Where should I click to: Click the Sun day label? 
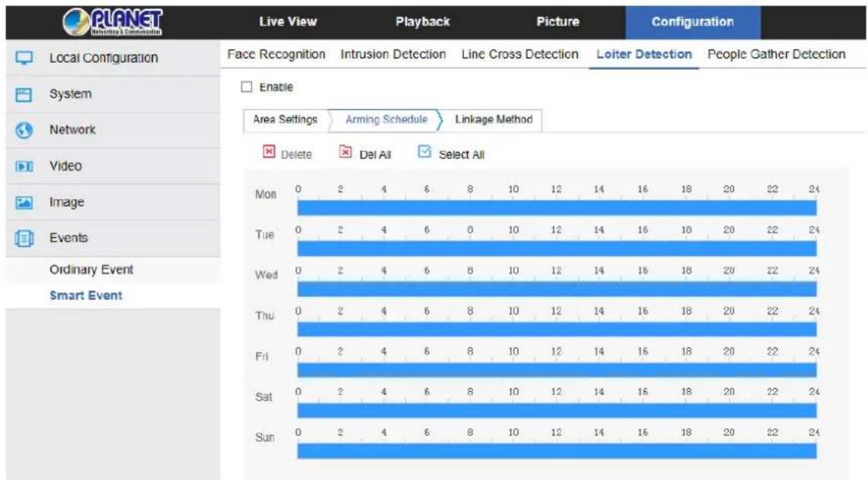264,437
